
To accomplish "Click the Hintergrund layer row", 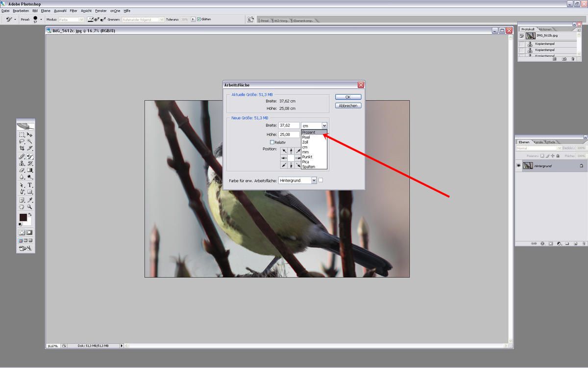I will click(551, 166).
